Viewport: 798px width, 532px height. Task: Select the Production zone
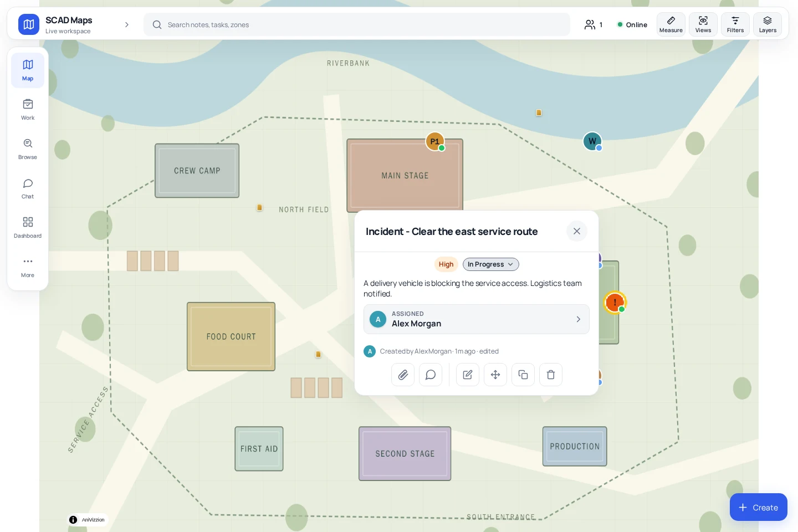tap(575, 446)
